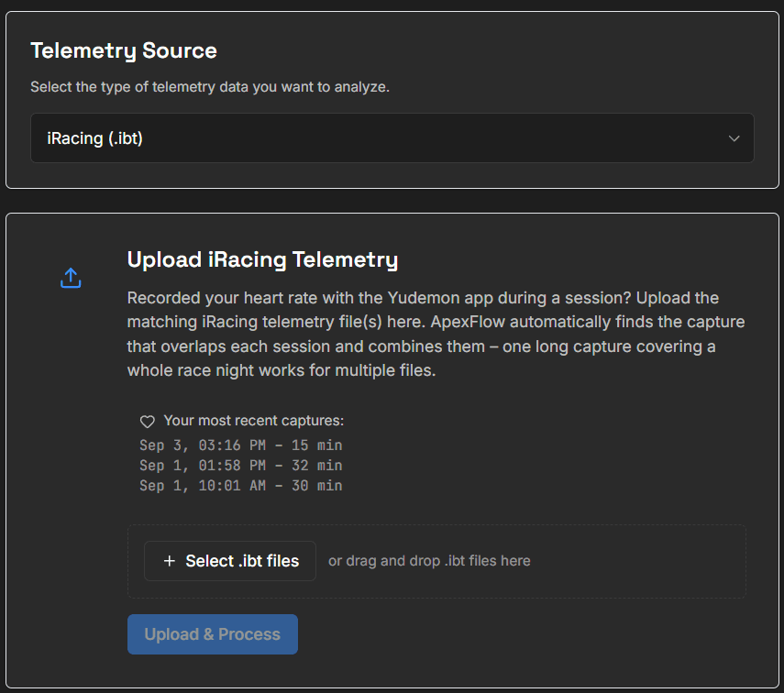Click 'Select the type of telemetry data' description
This screenshot has height=693, width=784.
point(210,87)
